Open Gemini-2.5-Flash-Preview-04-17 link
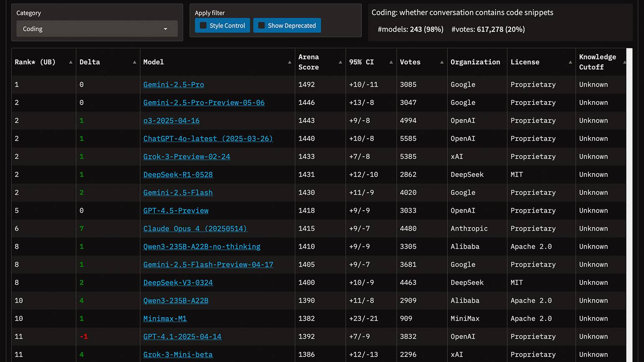Screen dimensions: 644x362 pos(208,264)
